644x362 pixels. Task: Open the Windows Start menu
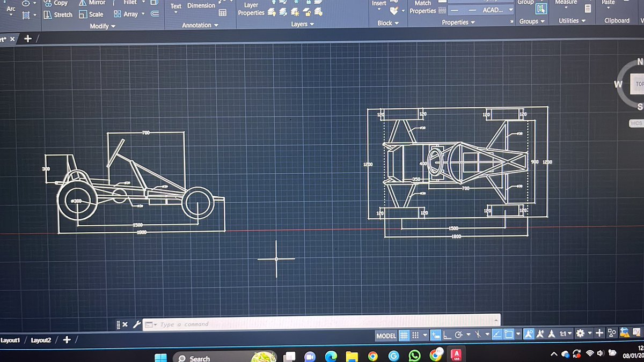click(x=160, y=357)
